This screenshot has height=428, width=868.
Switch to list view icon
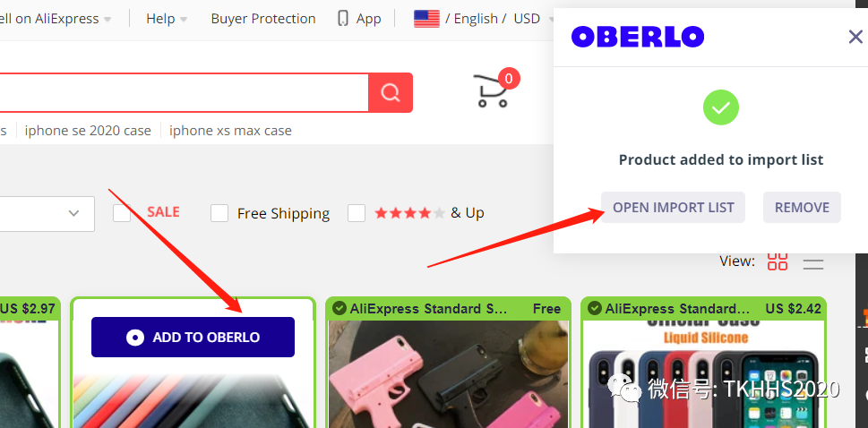point(813,263)
